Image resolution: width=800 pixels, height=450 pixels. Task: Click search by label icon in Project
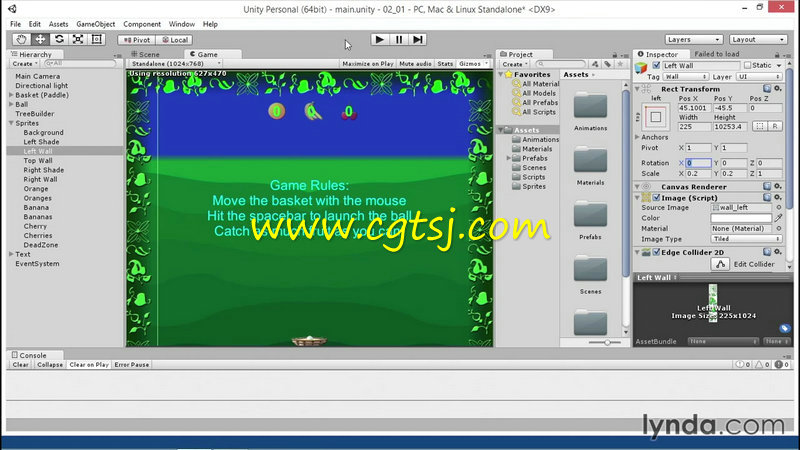pyautogui.click(x=608, y=64)
